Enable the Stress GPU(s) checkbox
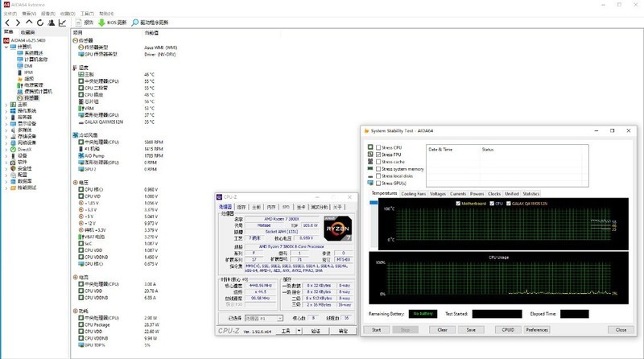Viewport: 644px width, 359px height. [x=378, y=184]
